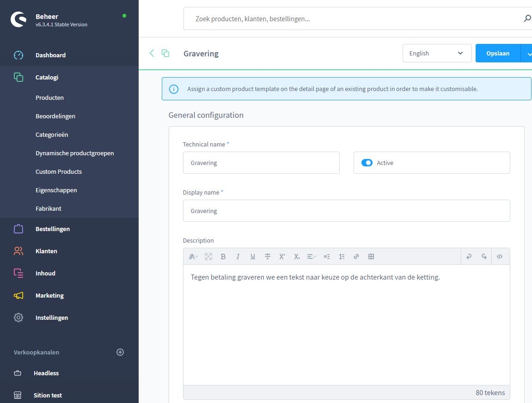The width and height of the screenshot is (532, 403).
Task: Switch the editor to code view
Action: click(x=500, y=256)
